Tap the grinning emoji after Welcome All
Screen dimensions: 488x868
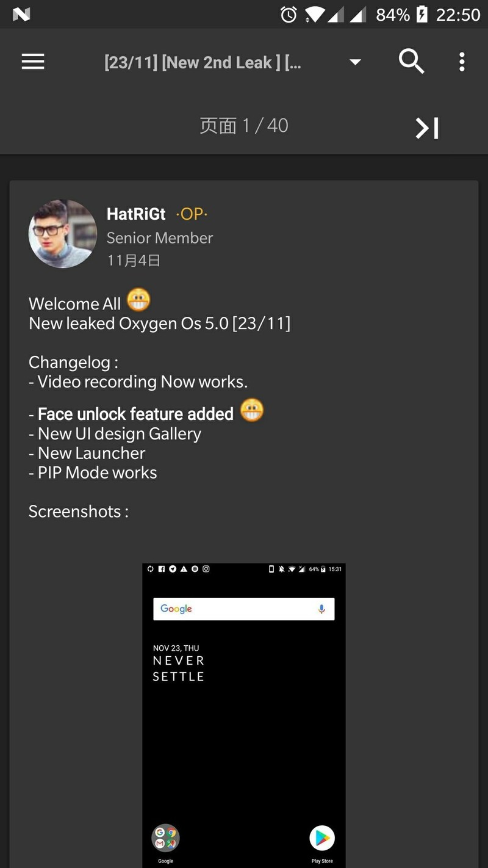pos(138,300)
